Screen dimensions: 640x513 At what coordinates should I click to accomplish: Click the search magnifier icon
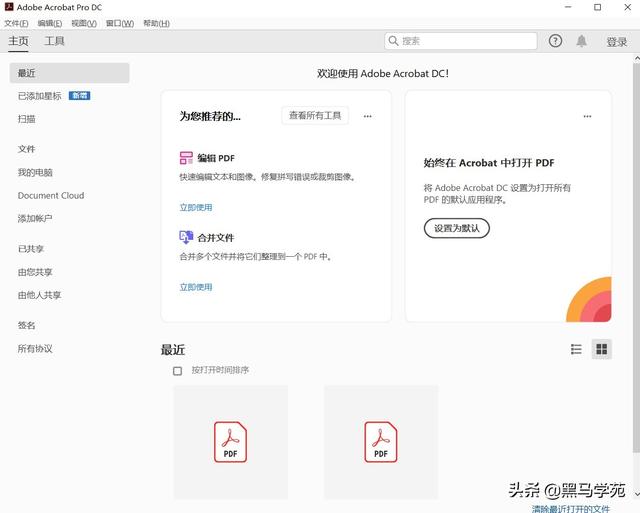[393, 41]
